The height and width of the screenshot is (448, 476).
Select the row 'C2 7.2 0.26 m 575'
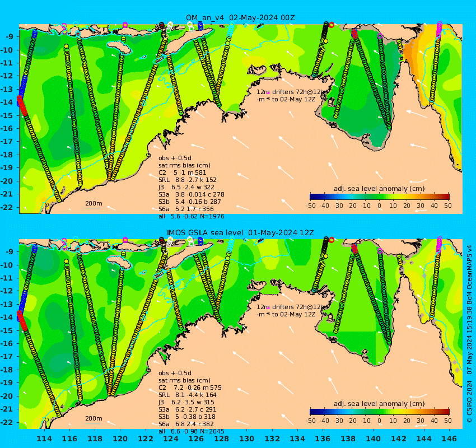pos(190,388)
